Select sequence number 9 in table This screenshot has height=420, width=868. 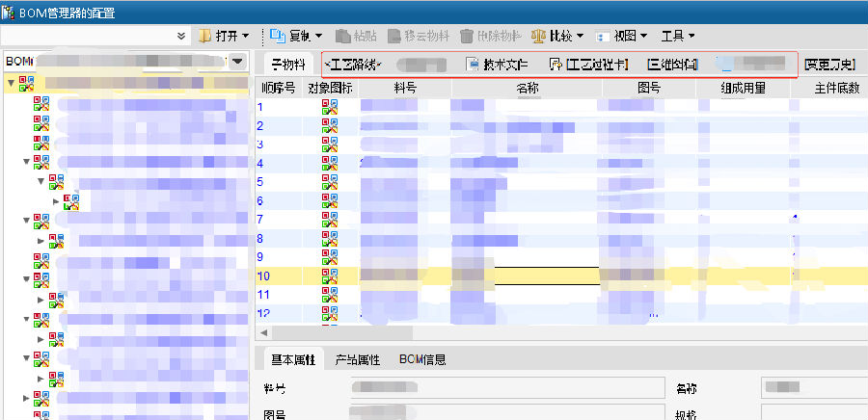click(x=260, y=257)
